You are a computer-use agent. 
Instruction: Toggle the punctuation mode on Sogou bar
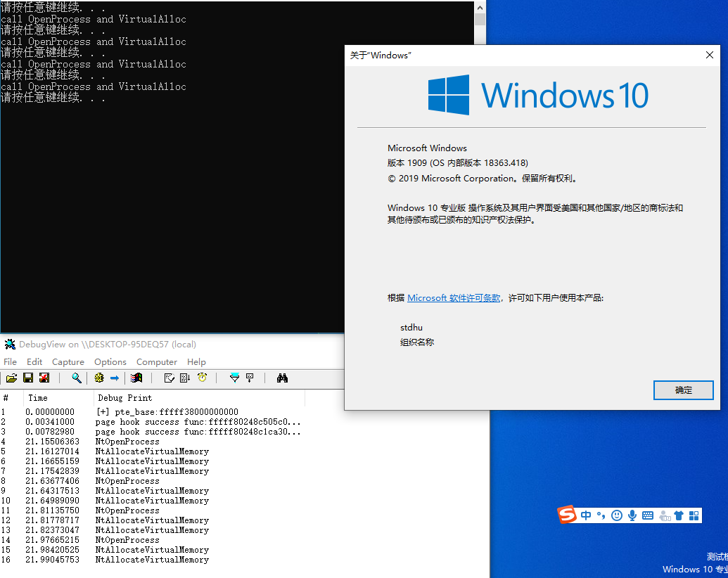601,515
